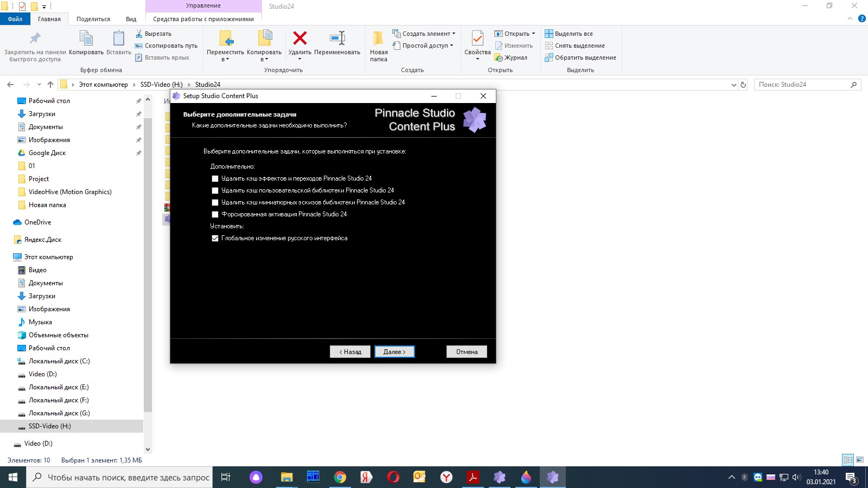Switch to the Home (Главная) tab
Viewport: 868px width, 488px height.
(x=49, y=19)
